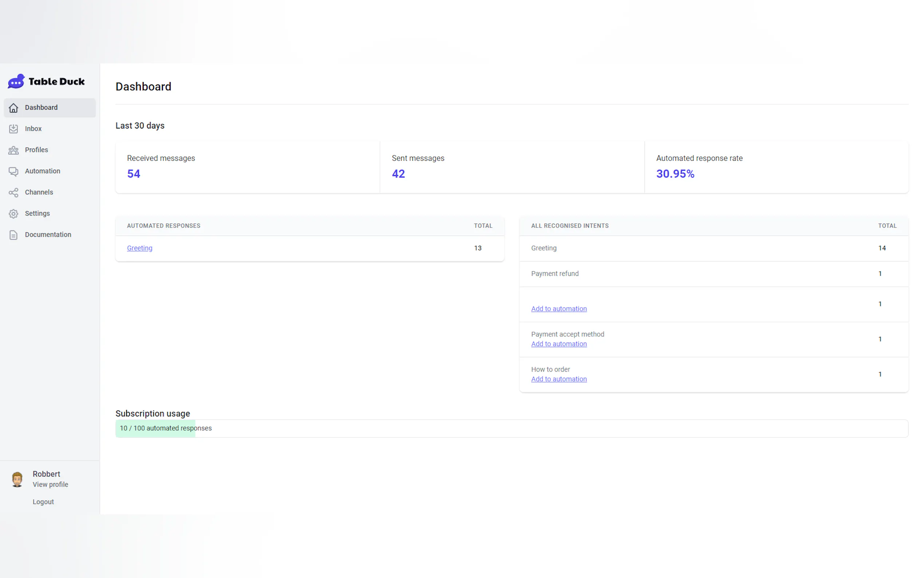Open the Channels page from sidebar
Viewport: 924px width, 578px height.
pos(39,192)
